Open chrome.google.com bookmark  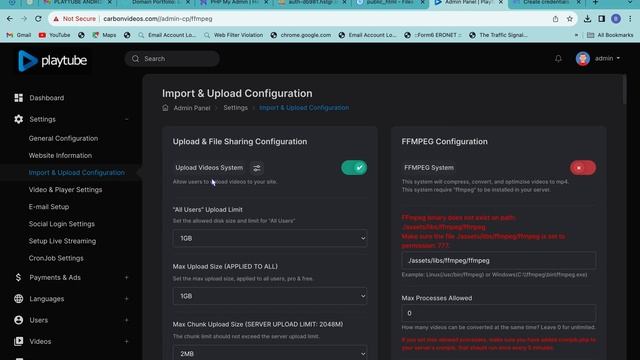click(301, 35)
